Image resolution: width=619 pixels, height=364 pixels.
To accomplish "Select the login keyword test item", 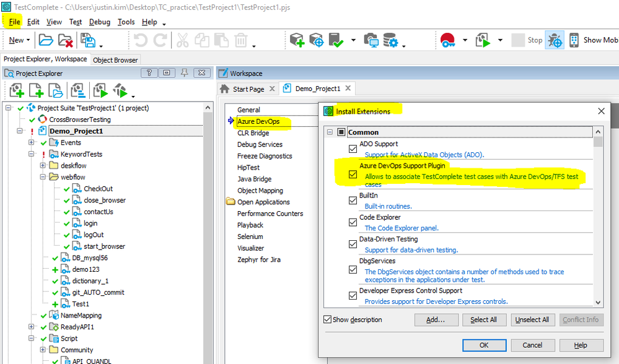I will coord(90,223).
